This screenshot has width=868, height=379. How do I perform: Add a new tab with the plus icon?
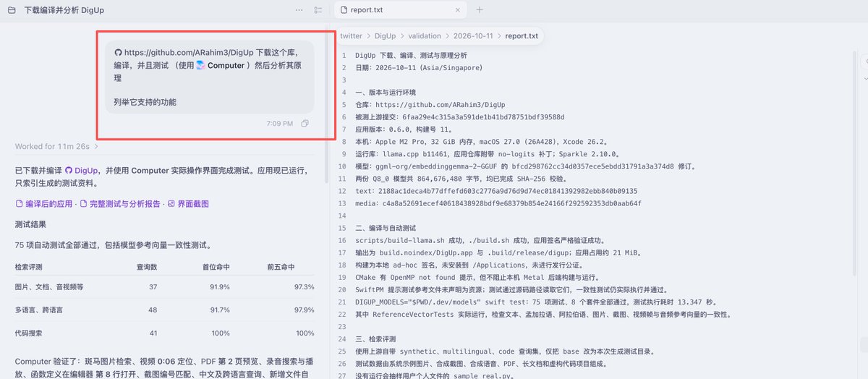480,10
